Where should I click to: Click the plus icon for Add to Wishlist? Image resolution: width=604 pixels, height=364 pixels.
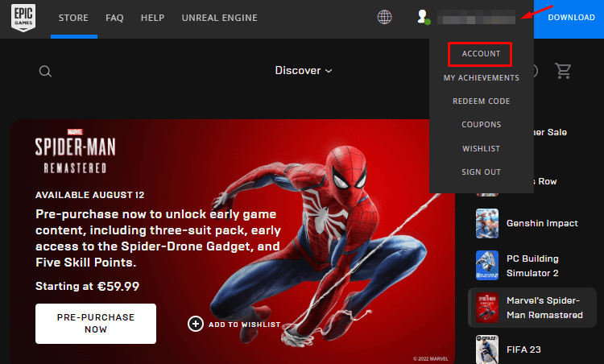tap(196, 324)
